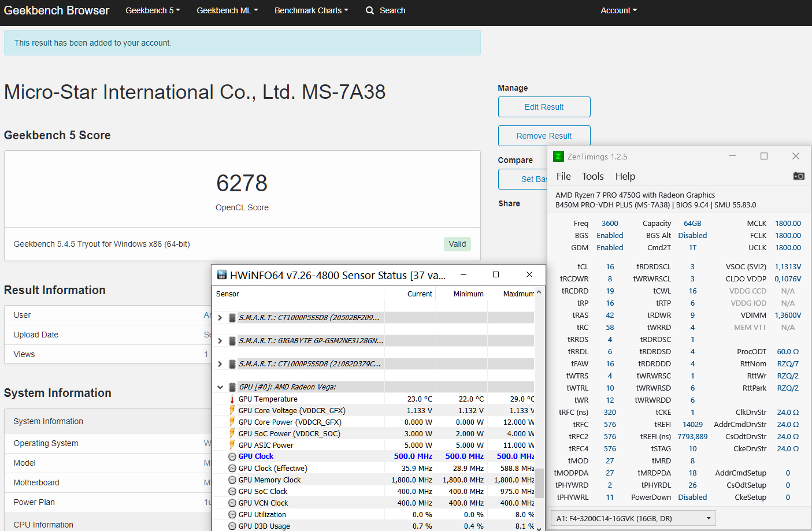Open the Benchmark Charts dropdown menu
The width and height of the screenshot is (812, 531).
point(312,10)
